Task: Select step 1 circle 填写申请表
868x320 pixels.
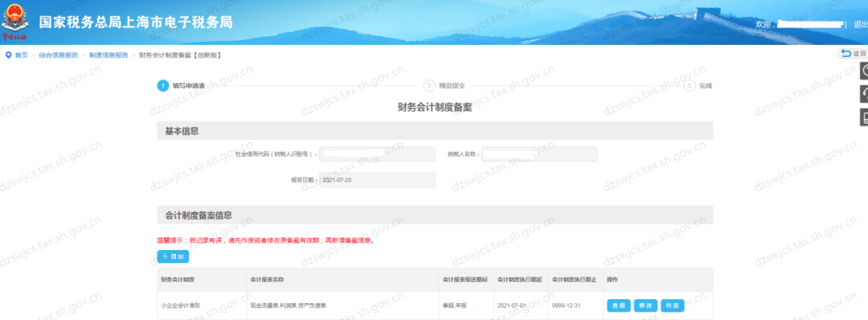Action: [162, 86]
